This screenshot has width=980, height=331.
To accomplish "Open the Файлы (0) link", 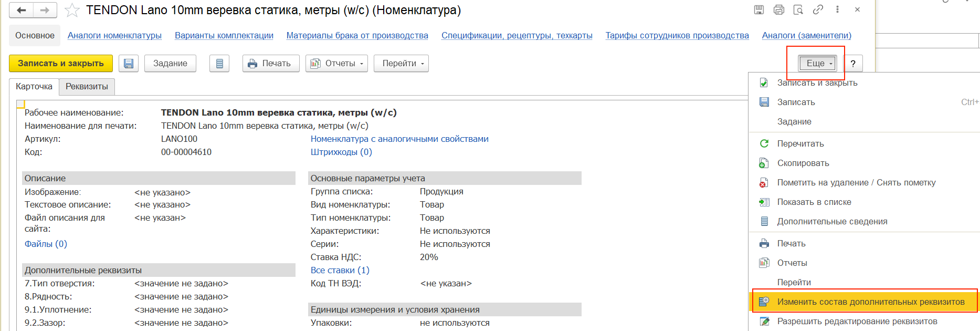I will 46,244.
